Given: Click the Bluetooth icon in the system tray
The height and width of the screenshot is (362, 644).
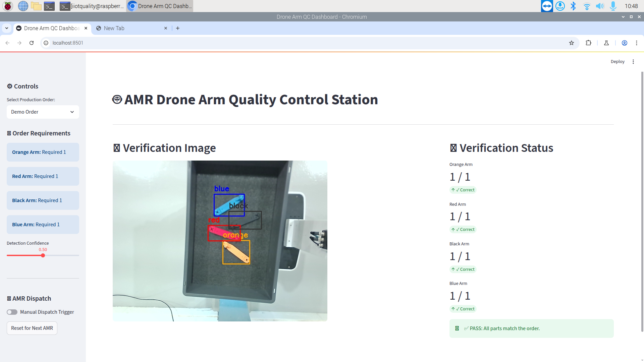Looking at the screenshot, I should click(x=573, y=6).
